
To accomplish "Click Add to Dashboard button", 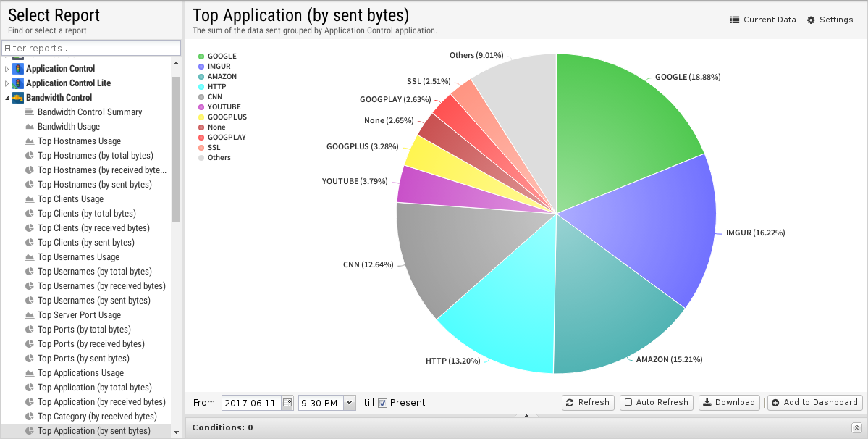I will point(815,403).
